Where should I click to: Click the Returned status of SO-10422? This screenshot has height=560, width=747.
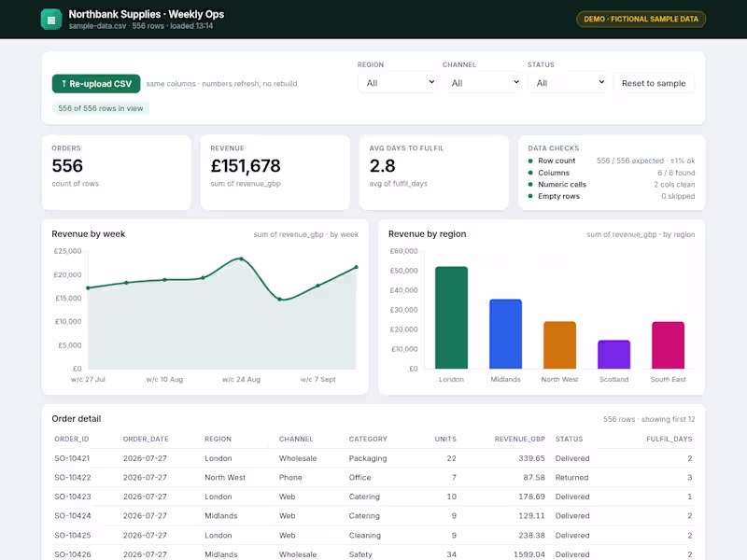pyautogui.click(x=571, y=478)
